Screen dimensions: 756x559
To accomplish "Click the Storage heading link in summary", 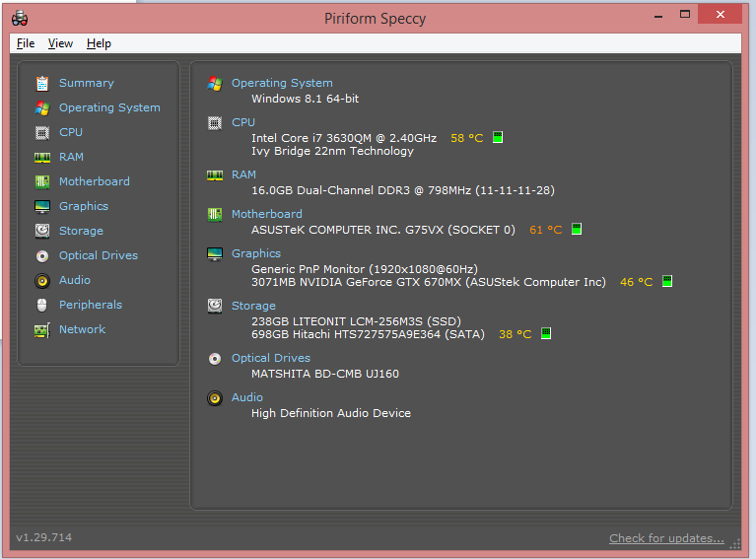I will [253, 306].
